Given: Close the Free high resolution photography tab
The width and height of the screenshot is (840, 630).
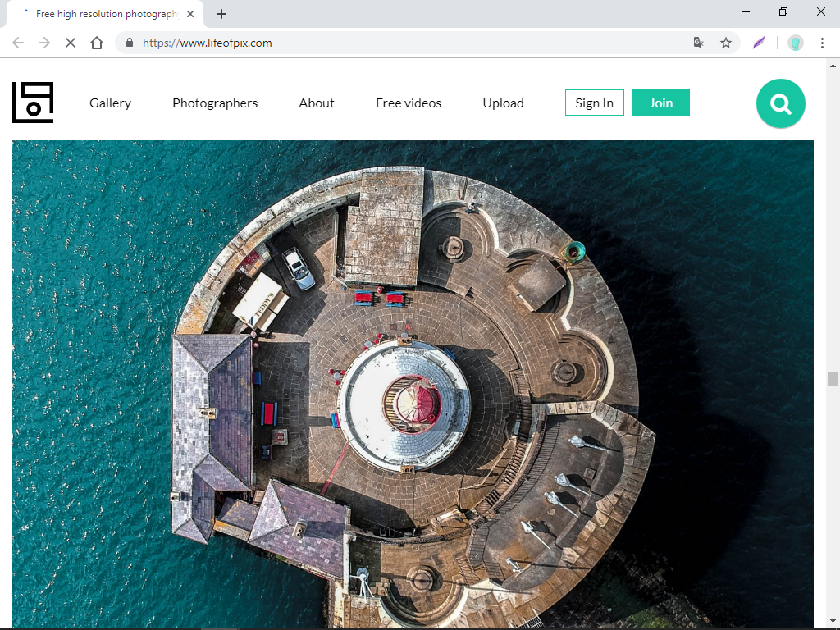Looking at the screenshot, I should [x=190, y=15].
